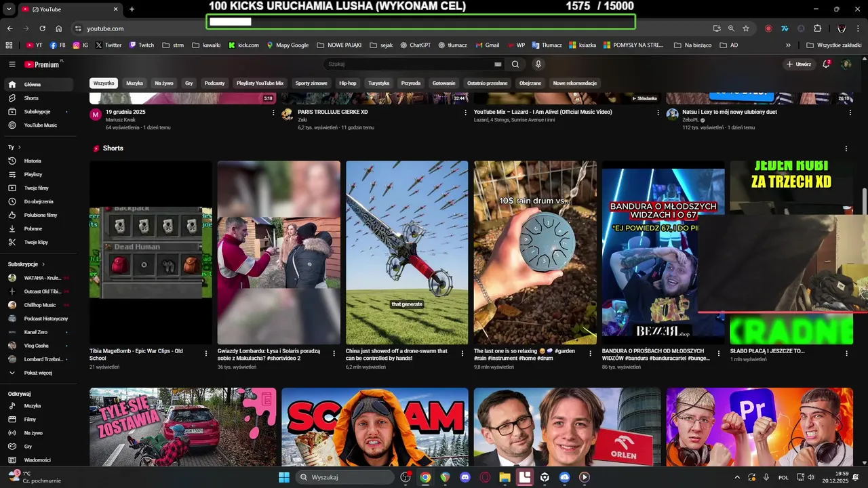This screenshot has width=868, height=488.
Task: Select the Podcasty filter chip
Action: (214, 83)
